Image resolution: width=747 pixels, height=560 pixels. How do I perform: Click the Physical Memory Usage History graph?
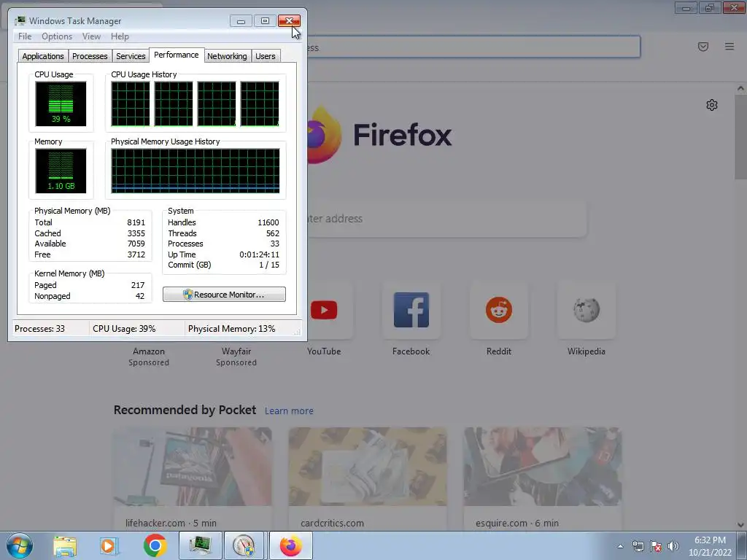(x=196, y=171)
